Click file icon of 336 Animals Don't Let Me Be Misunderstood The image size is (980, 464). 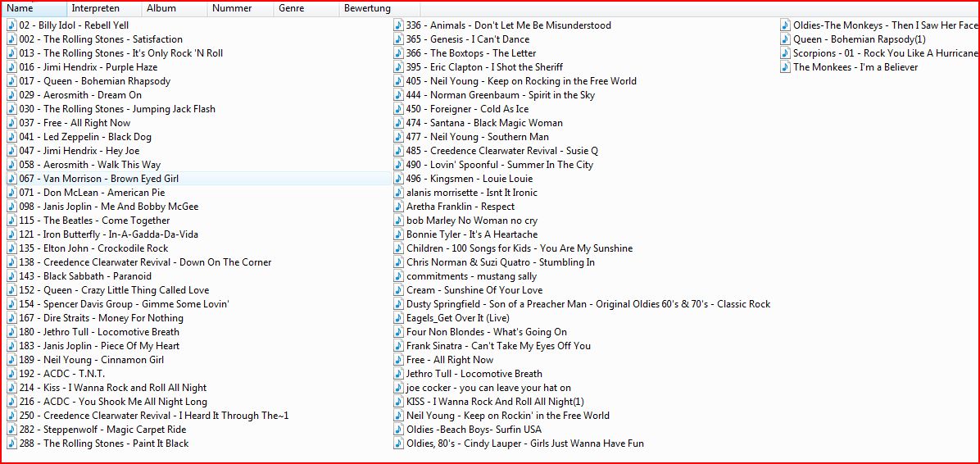399,25
